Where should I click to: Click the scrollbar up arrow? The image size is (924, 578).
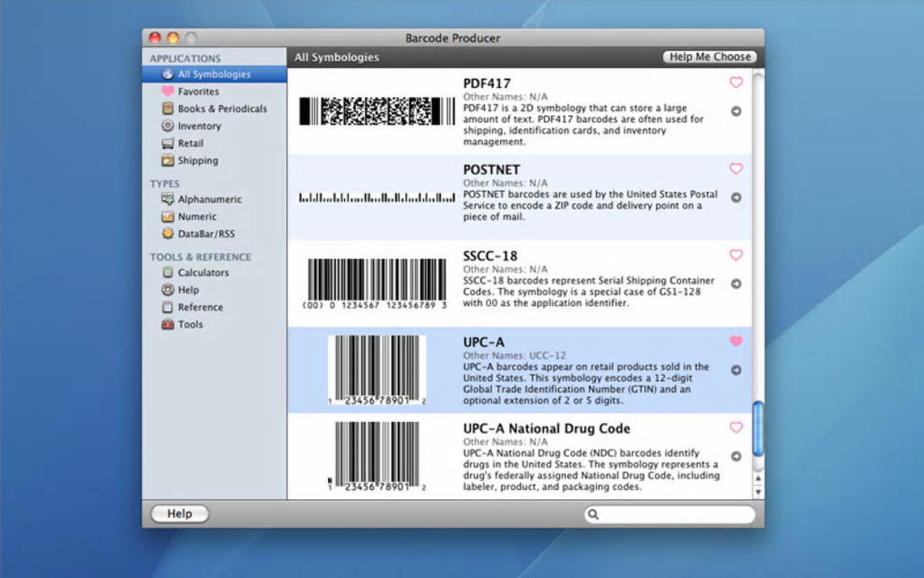tap(758, 478)
